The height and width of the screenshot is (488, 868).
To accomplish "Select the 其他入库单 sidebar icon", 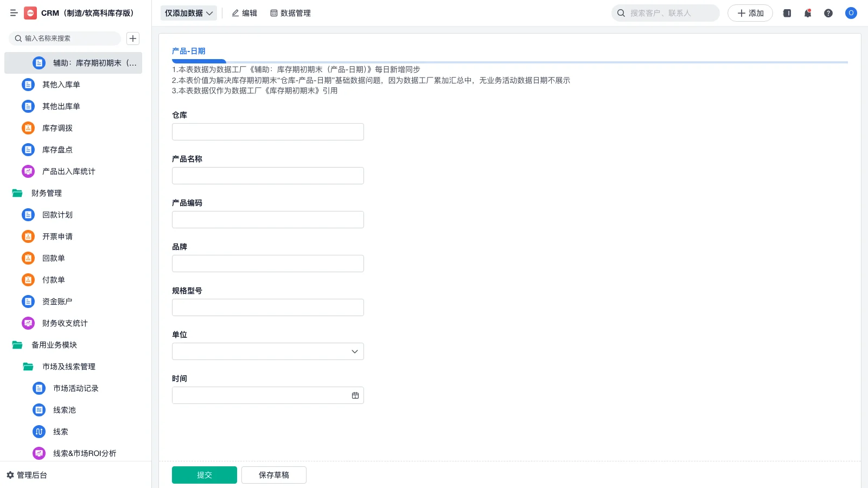I will 28,85.
